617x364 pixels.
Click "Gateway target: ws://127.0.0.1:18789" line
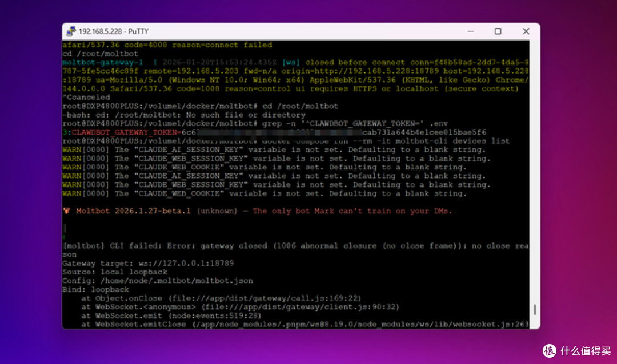tap(148, 263)
